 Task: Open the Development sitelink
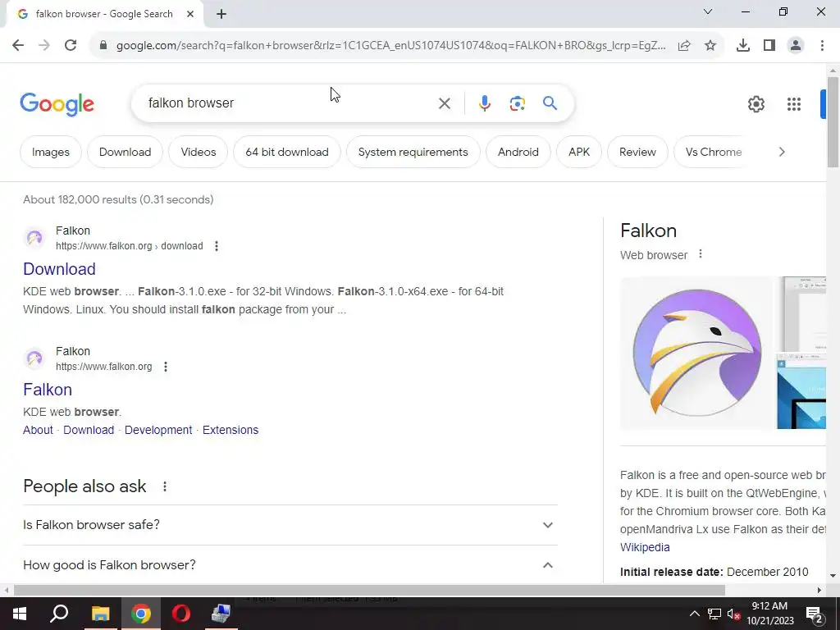pos(158,430)
